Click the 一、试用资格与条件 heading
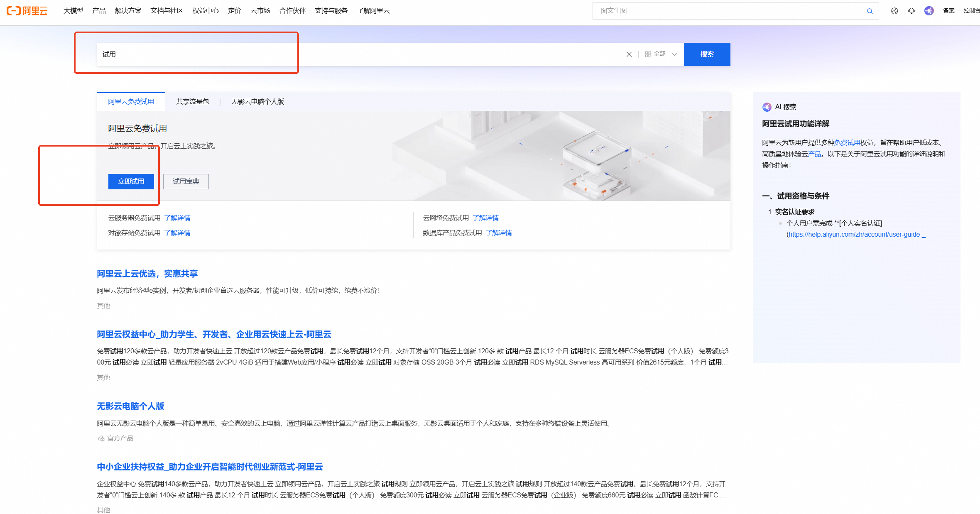 point(796,196)
